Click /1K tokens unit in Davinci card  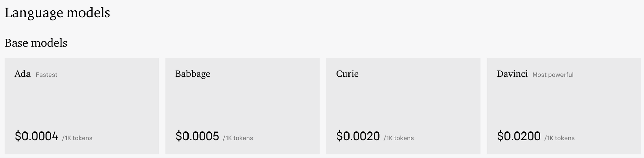[x=559, y=138]
